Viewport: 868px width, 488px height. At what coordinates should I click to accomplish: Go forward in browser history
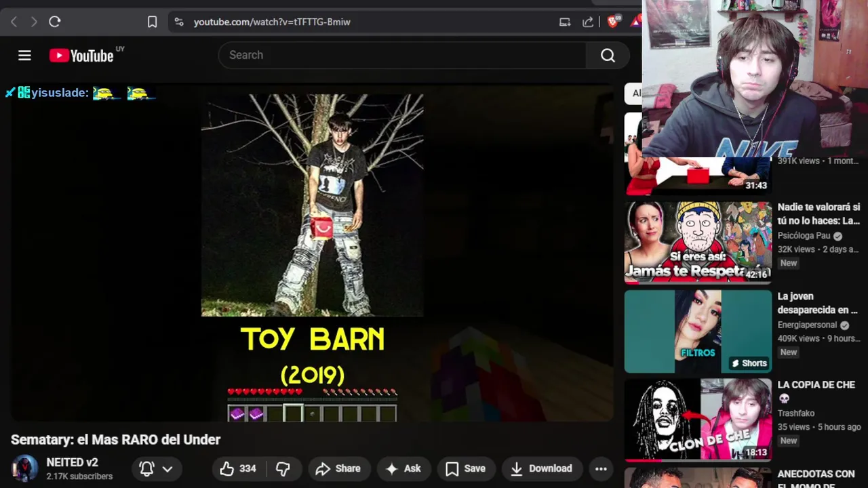pyautogui.click(x=34, y=22)
